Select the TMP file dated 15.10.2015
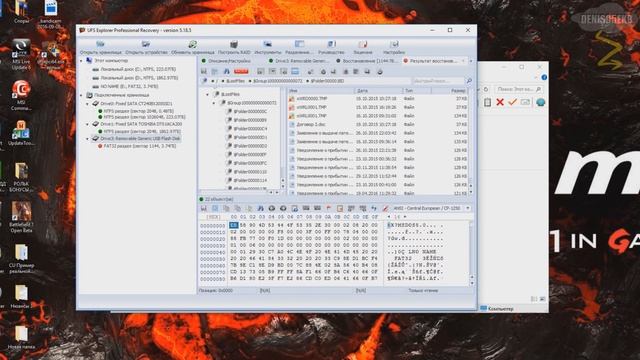The image size is (640, 360). click(378, 107)
